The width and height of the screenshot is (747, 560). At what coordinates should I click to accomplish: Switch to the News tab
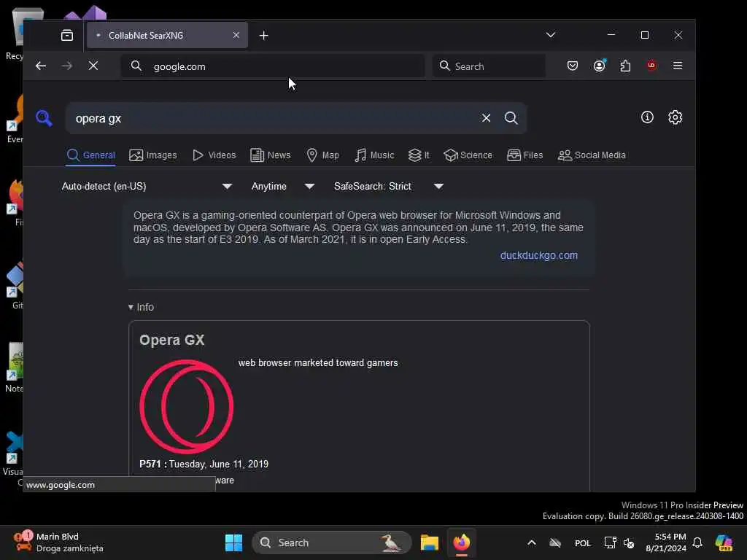pyautogui.click(x=270, y=155)
